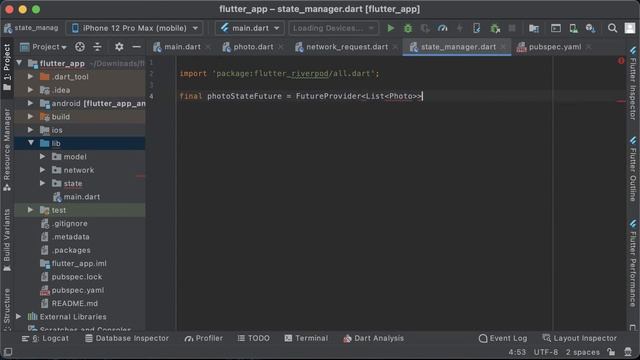Run with coverage icon in toolbar
This screenshot has width=640, height=360.
click(x=425, y=28)
